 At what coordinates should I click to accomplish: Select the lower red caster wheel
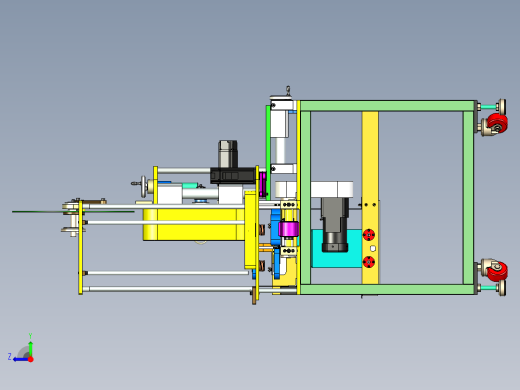point(498,271)
